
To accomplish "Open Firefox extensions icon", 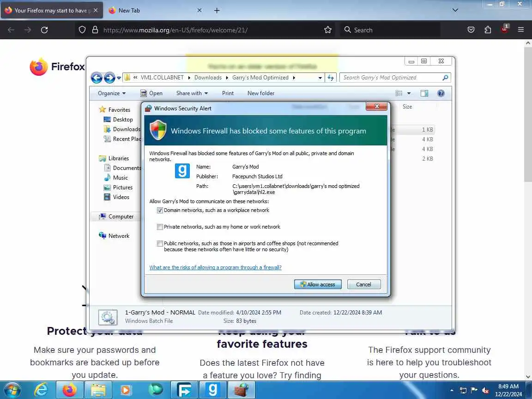I will [x=488, y=30].
